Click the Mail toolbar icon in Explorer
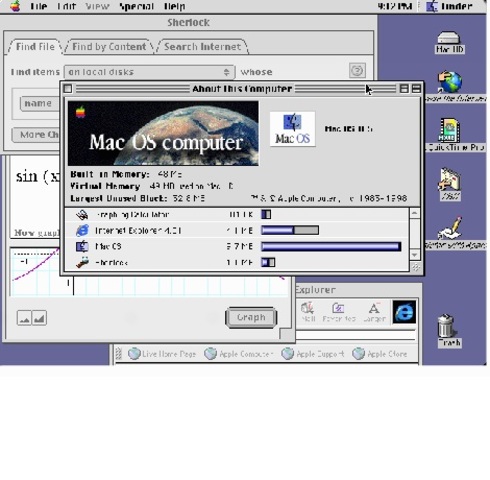Image resolution: width=490 pixels, height=480 pixels. 308,312
